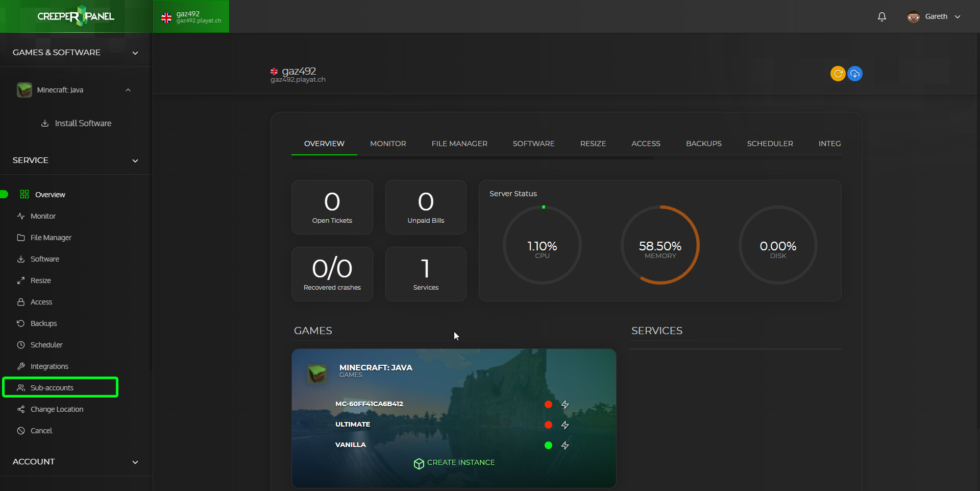Switch to the Software tab
Image resolution: width=980 pixels, height=491 pixels.
[x=533, y=144]
